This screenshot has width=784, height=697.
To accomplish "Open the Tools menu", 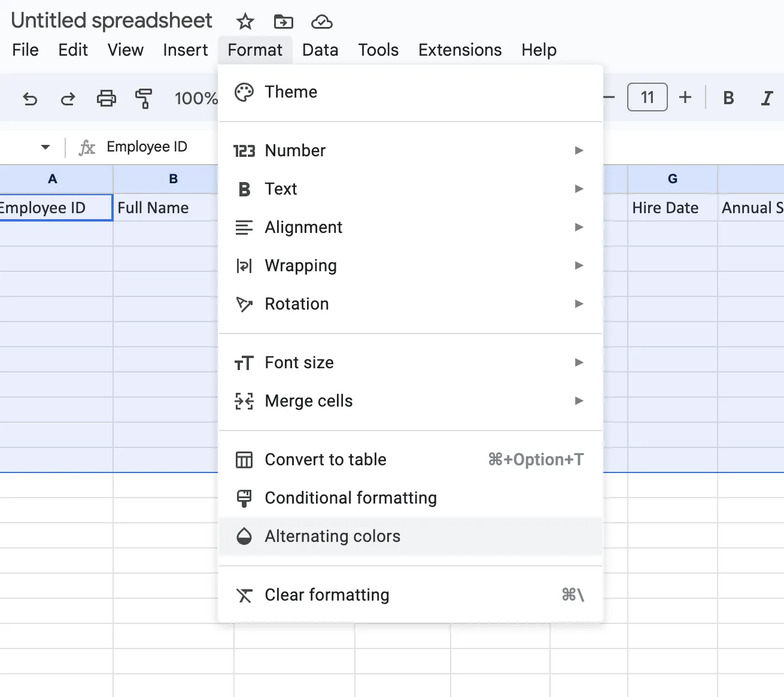I will coord(378,50).
